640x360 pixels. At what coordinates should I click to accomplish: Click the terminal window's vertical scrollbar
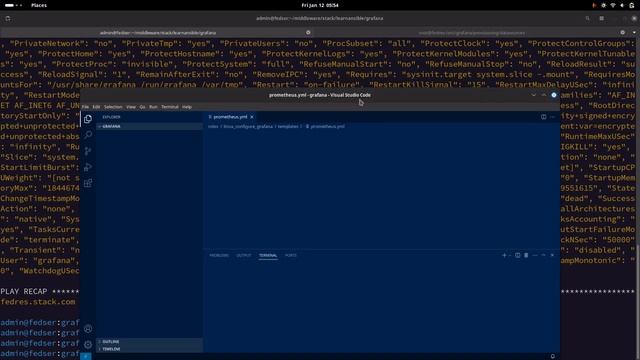638,302
